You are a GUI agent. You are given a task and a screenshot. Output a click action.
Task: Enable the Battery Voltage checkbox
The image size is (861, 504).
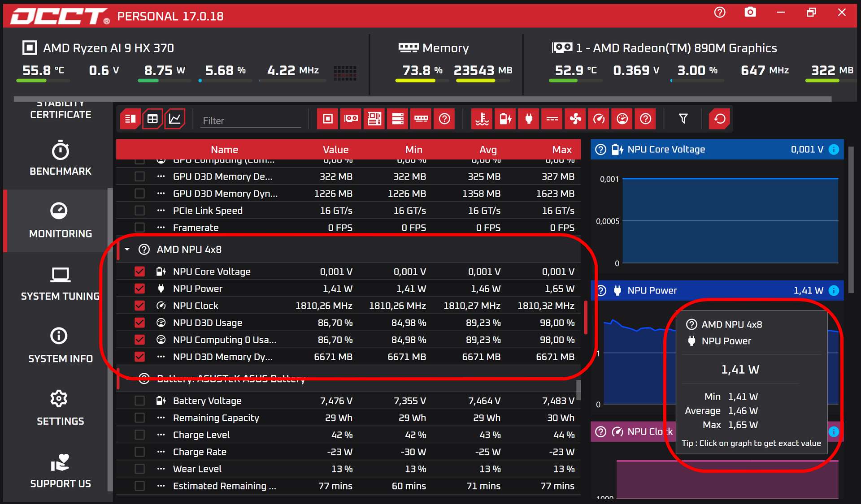click(x=139, y=401)
